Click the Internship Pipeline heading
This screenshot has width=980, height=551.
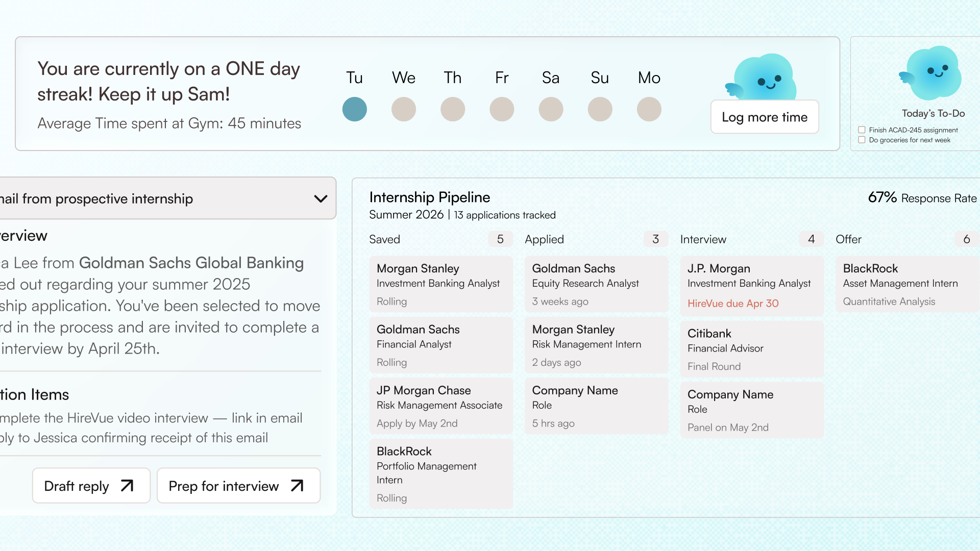pos(430,197)
